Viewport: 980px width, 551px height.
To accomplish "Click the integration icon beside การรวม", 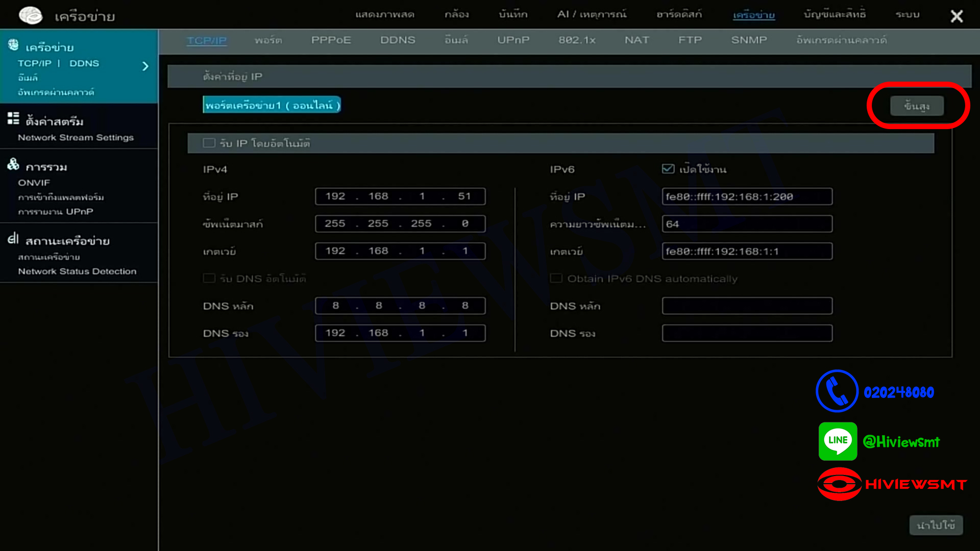I will coord(13,164).
